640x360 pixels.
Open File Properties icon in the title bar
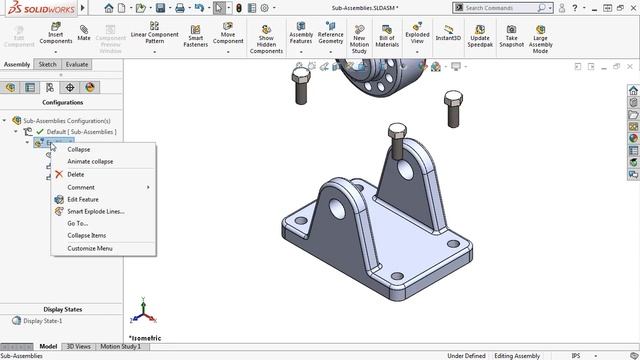(252, 8)
